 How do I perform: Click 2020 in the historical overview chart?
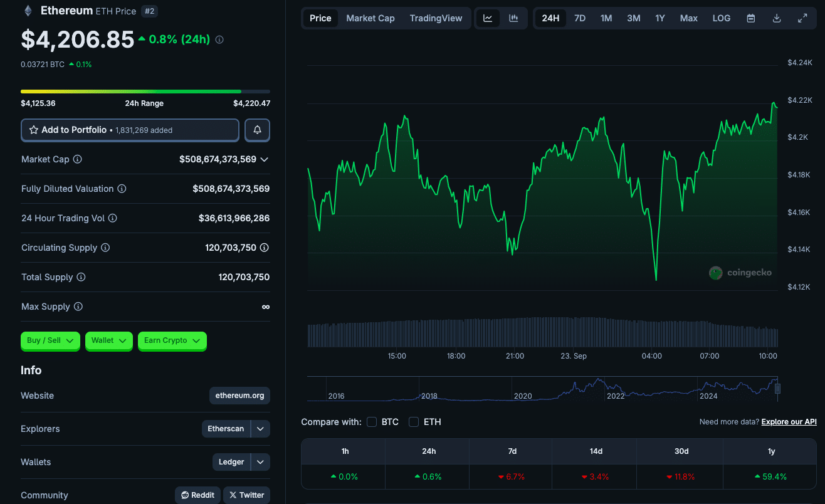click(522, 396)
